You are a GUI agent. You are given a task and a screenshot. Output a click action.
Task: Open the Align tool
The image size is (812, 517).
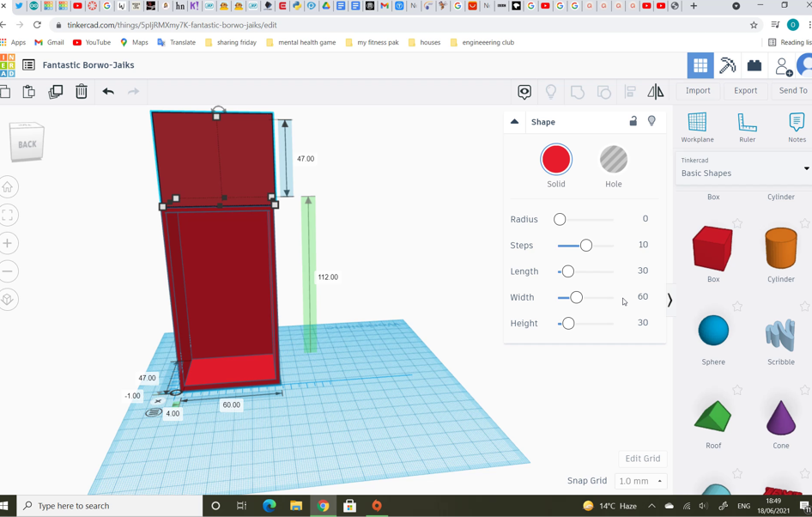click(632, 90)
